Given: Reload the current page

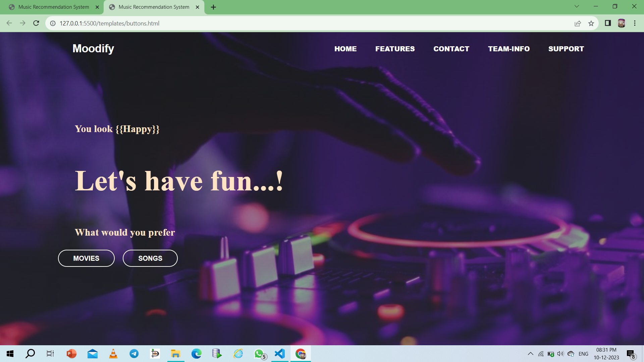Looking at the screenshot, I should click(x=36, y=23).
